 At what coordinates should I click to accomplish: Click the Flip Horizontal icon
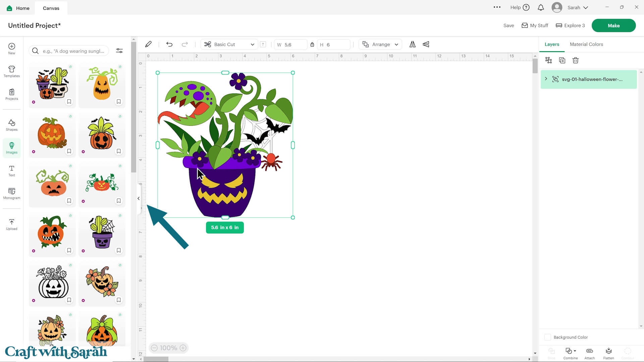pyautogui.click(x=413, y=44)
